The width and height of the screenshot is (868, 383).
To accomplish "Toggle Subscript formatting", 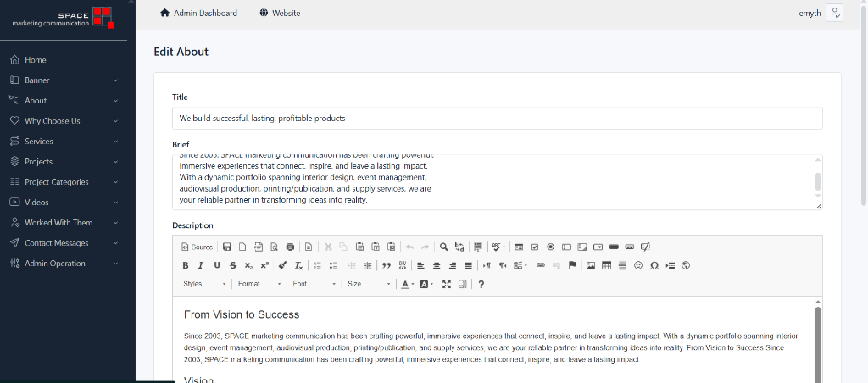I will pyautogui.click(x=248, y=266).
